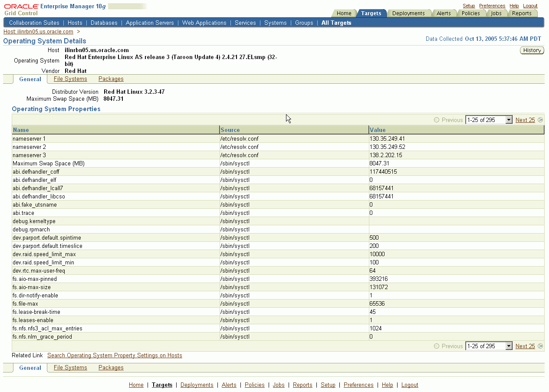Follow the Next 25 link
The width and height of the screenshot is (549, 392).
525,120
